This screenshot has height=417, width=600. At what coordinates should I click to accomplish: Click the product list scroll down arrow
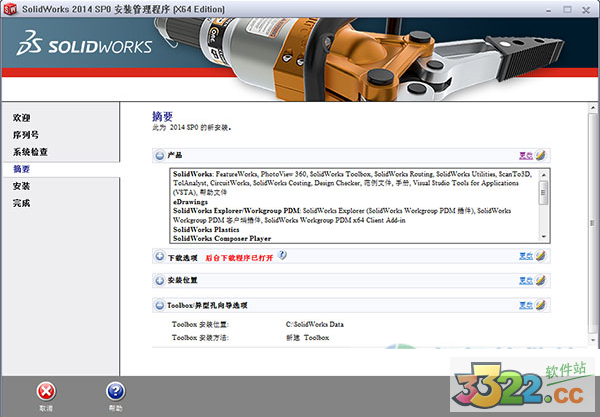pyautogui.click(x=543, y=237)
